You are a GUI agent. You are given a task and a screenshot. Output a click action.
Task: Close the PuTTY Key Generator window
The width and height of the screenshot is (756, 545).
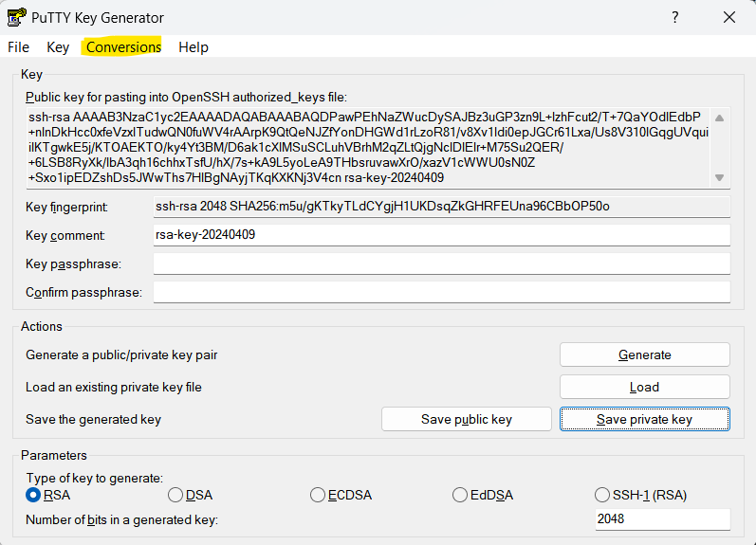(729, 17)
